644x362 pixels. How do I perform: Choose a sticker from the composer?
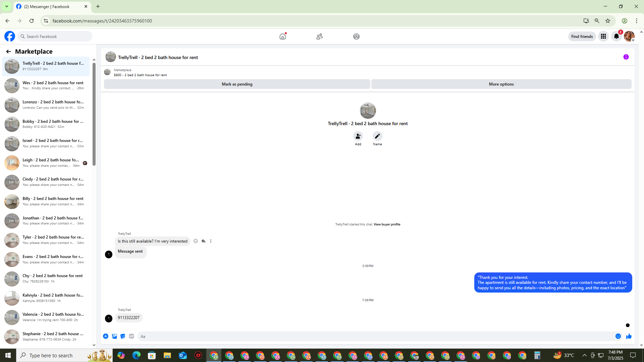pyautogui.click(x=123, y=336)
